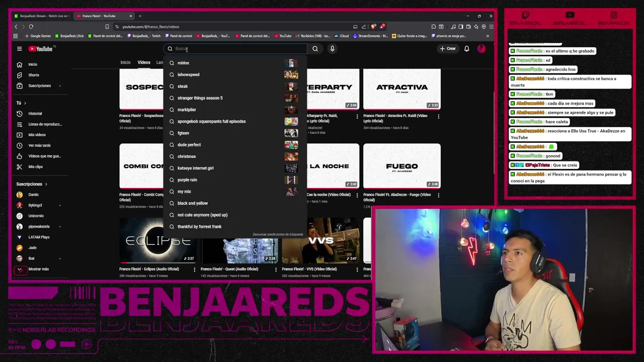Screen dimensions: 644x362
Task: Select 'roblox' search suggestion
Action: (235, 63)
